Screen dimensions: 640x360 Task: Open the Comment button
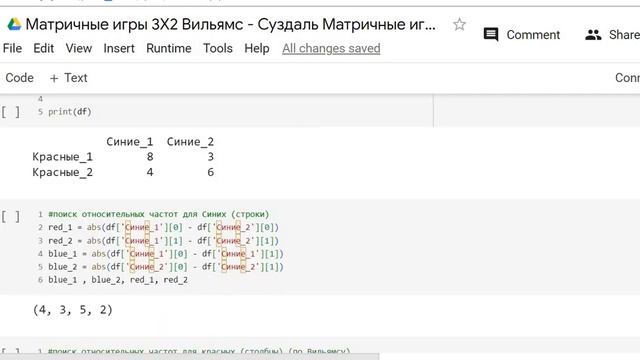[x=522, y=35]
